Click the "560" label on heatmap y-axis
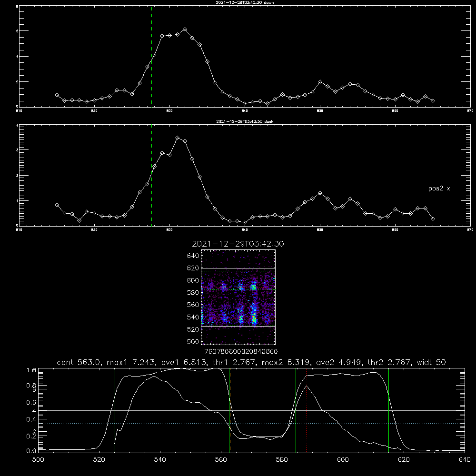Viewport: 476px width, 476px height. [x=193, y=305]
